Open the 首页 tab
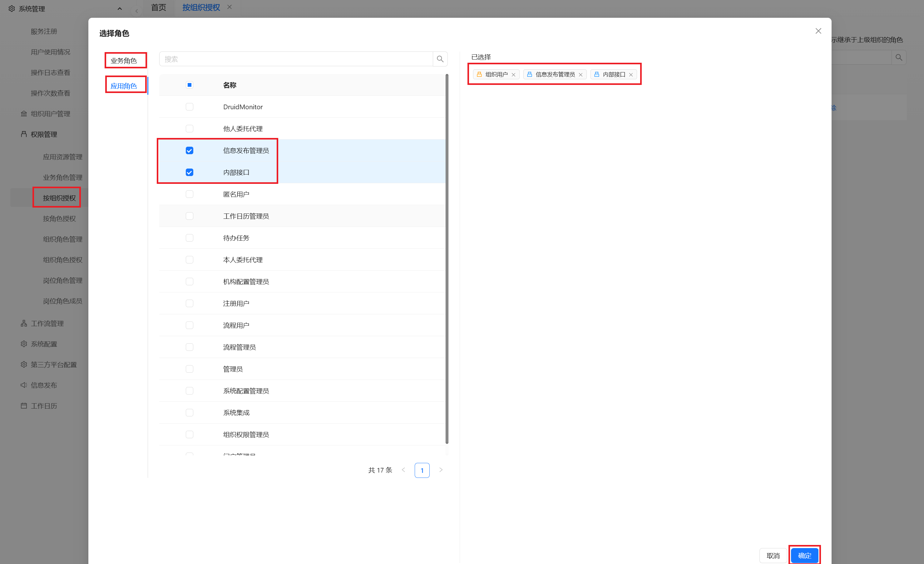The width and height of the screenshot is (924, 564). click(x=158, y=7)
